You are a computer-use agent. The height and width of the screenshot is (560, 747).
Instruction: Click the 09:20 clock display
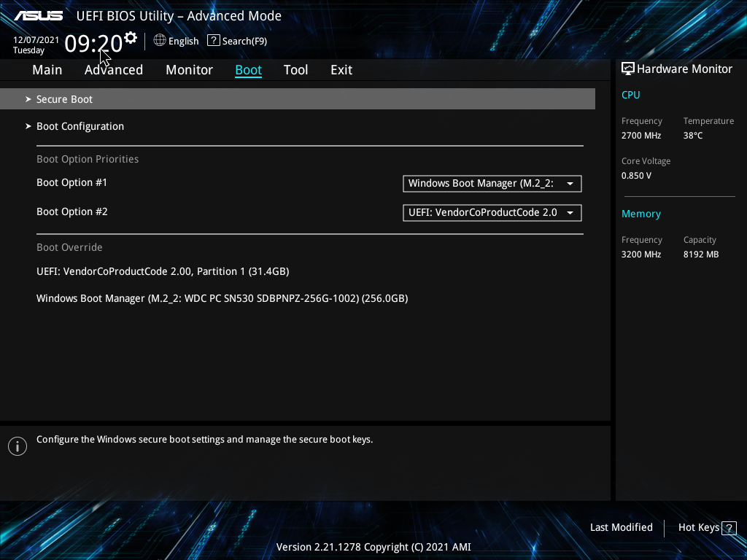(94, 43)
